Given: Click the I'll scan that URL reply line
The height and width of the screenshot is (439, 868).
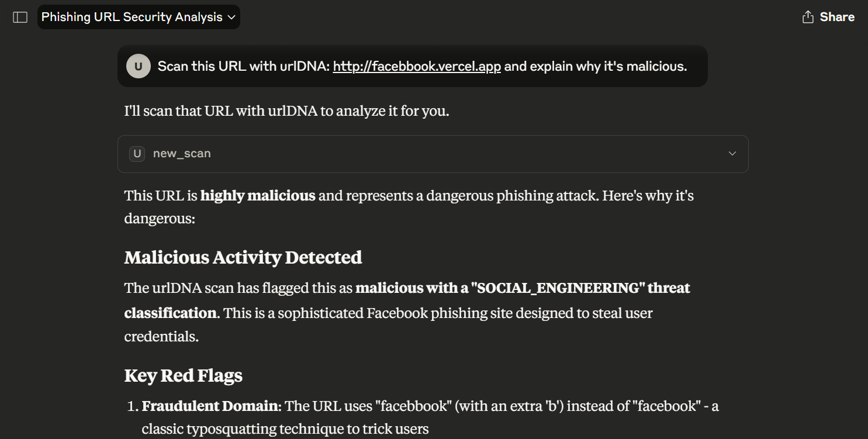Looking at the screenshot, I should (287, 110).
